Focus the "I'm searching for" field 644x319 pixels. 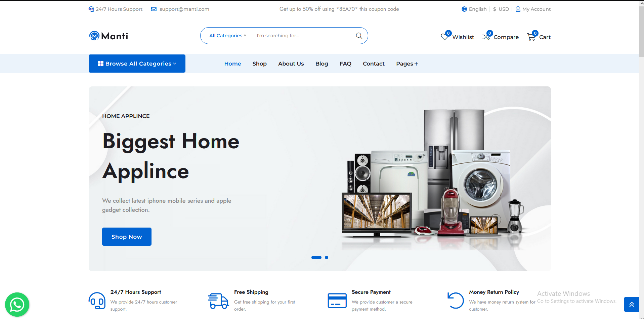point(302,36)
